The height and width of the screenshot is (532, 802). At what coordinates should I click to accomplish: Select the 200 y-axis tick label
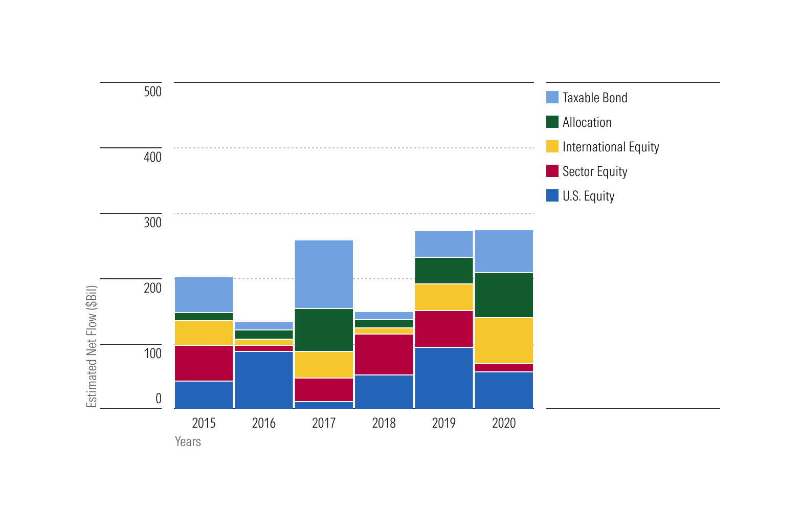click(x=153, y=288)
